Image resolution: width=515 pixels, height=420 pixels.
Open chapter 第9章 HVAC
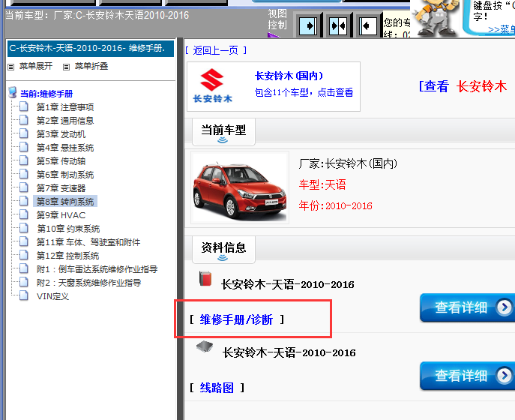pos(61,215)
